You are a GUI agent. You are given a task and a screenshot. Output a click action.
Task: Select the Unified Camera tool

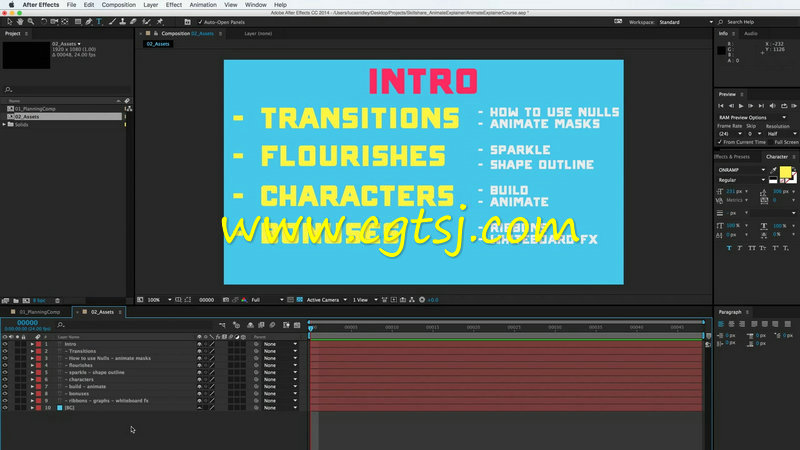click(54, 22)
